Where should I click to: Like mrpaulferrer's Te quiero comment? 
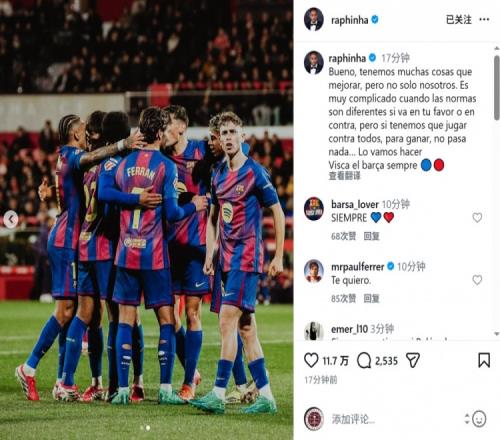477,280
